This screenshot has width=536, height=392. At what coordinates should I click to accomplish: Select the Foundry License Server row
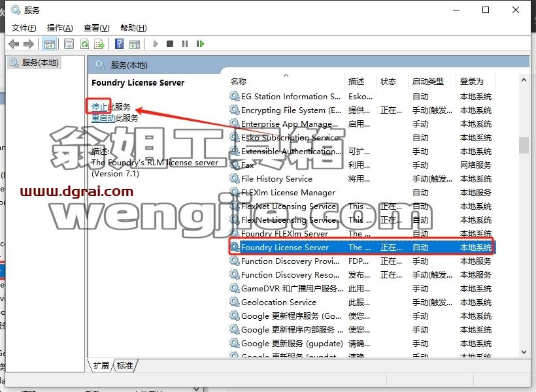[362, 247]
